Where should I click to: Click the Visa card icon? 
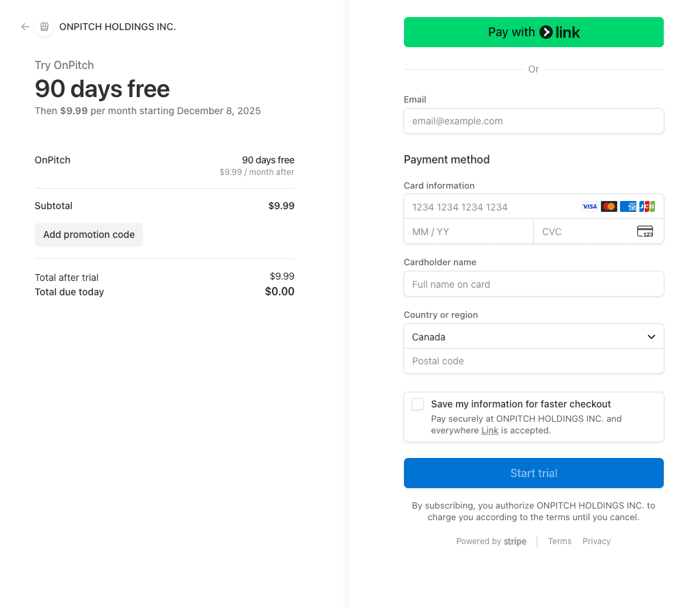tap(589, 206)
